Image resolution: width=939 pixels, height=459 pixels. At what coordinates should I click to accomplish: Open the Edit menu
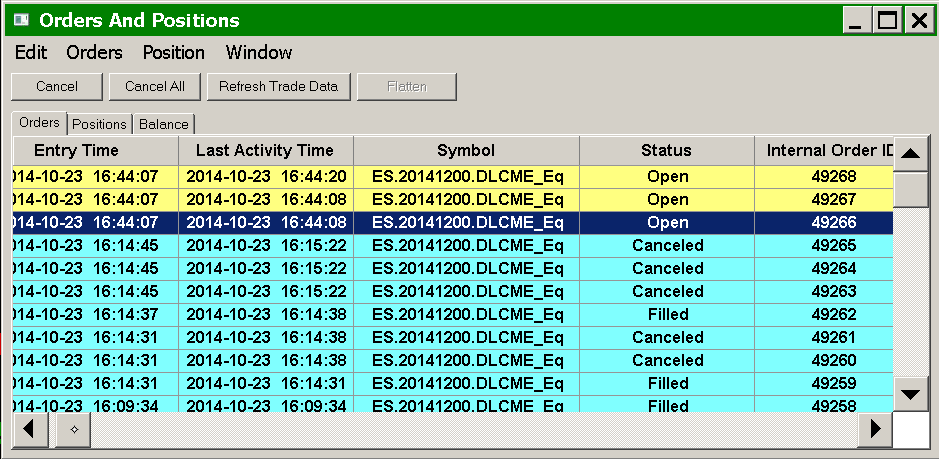click(x=31, y=53)
